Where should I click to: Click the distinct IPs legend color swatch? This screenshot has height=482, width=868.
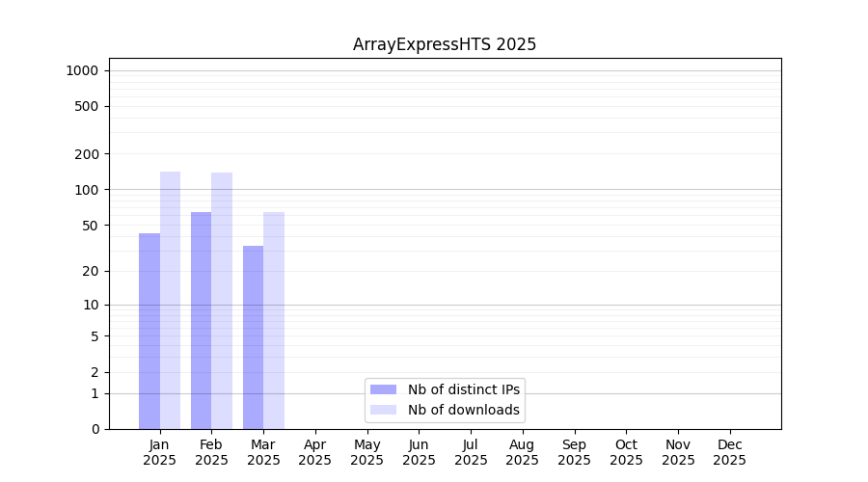(x=383, y=389)
